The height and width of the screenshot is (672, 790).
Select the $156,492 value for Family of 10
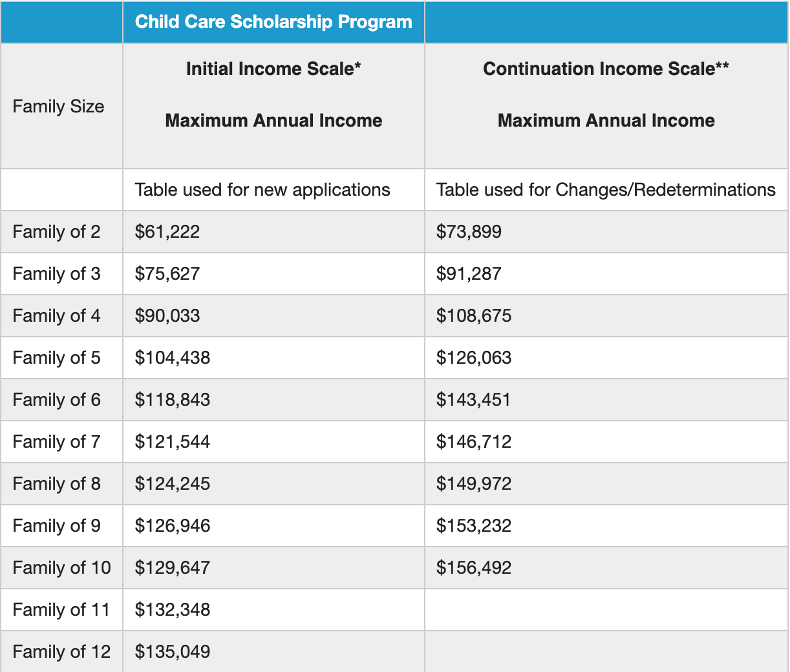(x=474, y=568)
